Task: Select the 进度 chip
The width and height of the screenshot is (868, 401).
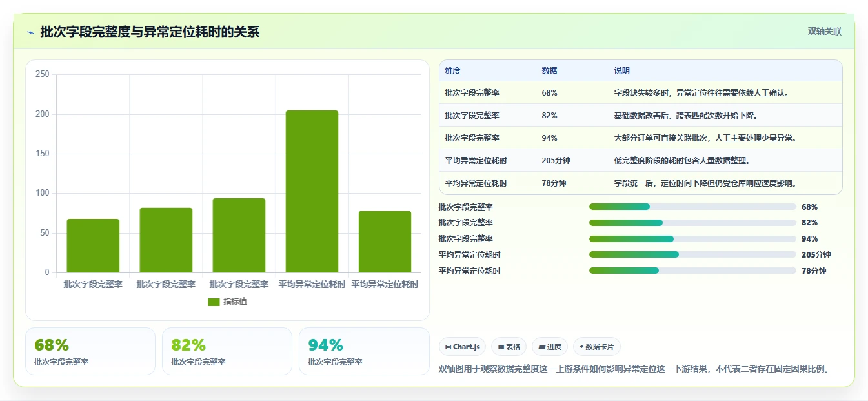Action: coord(550,347)
